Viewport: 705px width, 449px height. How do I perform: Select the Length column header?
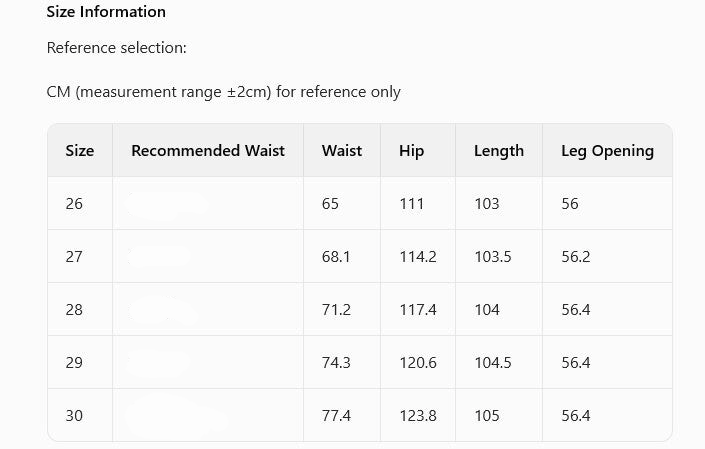[x=499, y=151]
